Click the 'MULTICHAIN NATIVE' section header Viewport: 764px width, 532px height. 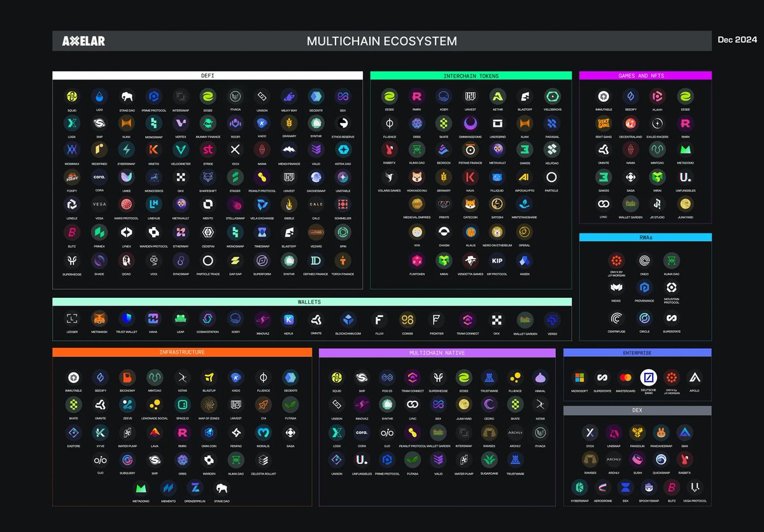point(437,353)
